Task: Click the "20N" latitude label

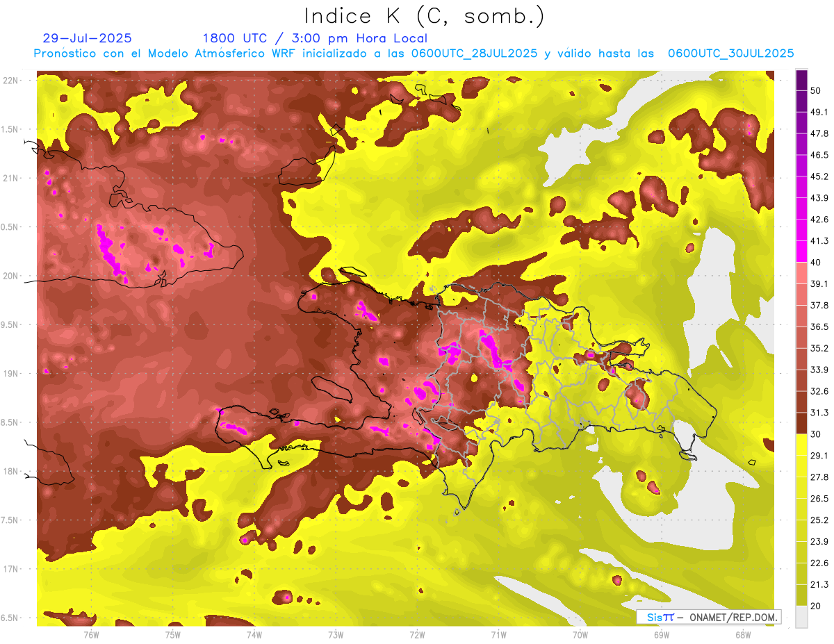Action: (x=11, y=276)
